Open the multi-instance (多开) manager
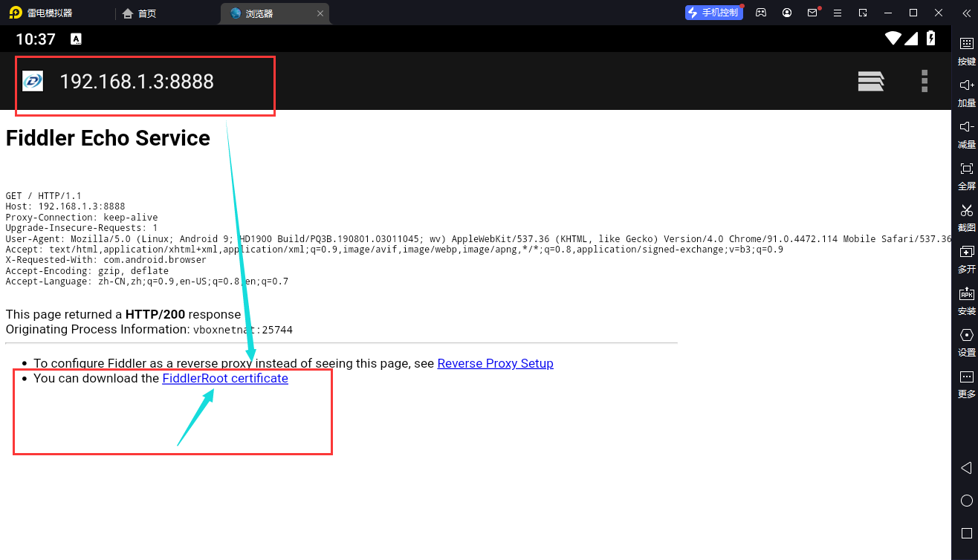Viewport: 978px width, 560px height. [x=966, y=258]
